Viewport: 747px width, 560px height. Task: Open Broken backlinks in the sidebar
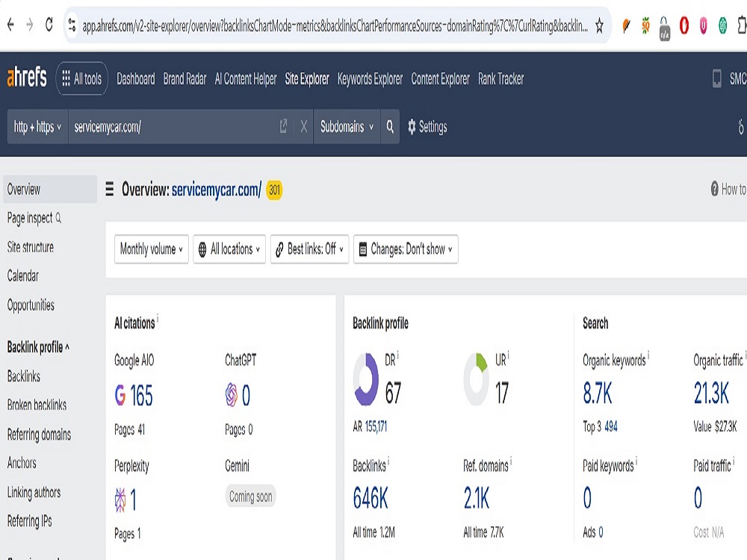click(x=37, y=405)
